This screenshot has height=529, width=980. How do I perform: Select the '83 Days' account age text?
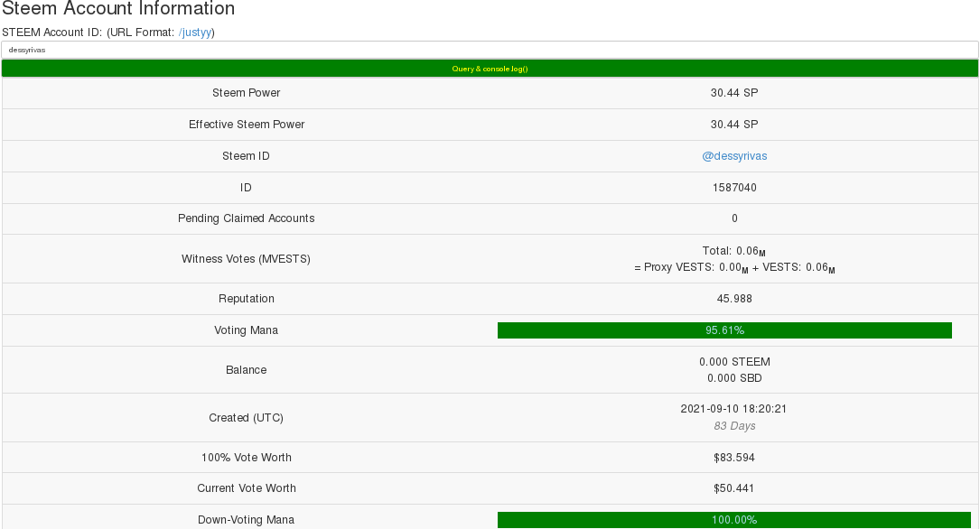click(734, 426)
